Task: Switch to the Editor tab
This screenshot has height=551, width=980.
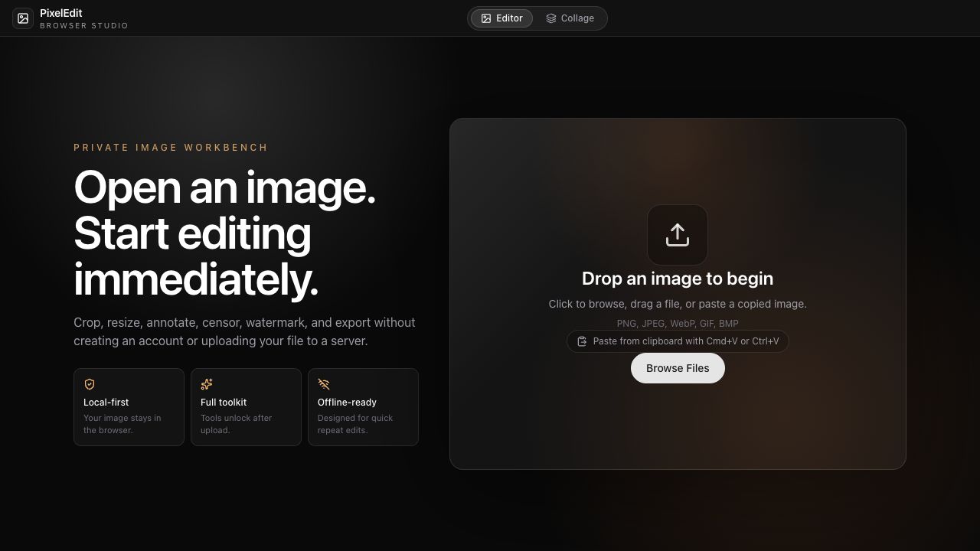Action: tap(502, 18)
